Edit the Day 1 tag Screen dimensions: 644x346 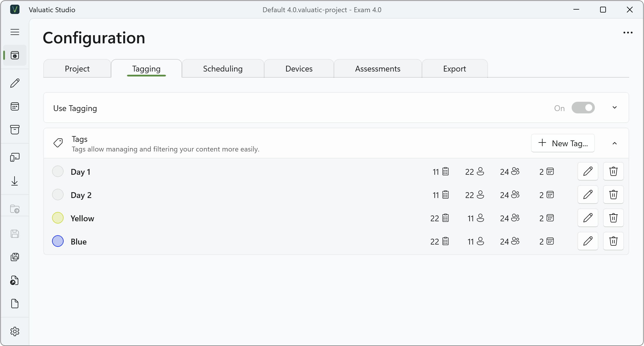tap(588, 171)
